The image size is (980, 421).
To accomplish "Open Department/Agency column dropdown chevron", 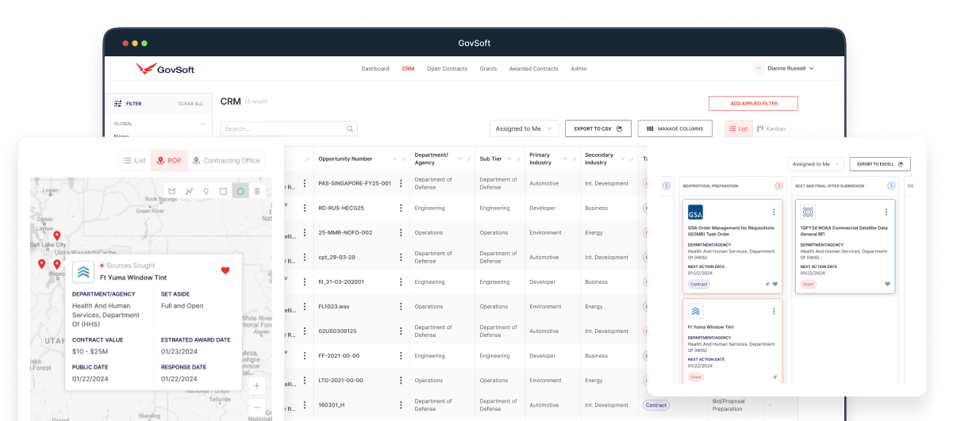I will point(459,159).
